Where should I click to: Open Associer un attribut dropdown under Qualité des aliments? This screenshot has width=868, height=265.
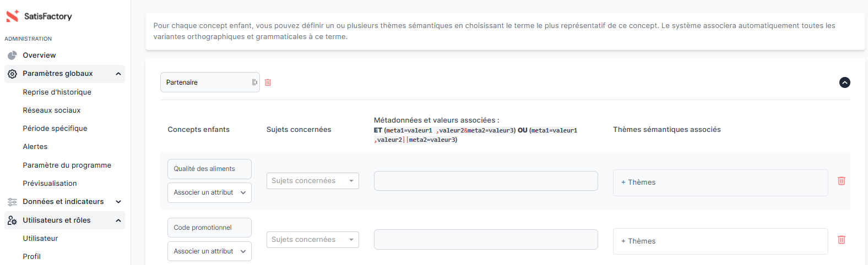(209, 192)
